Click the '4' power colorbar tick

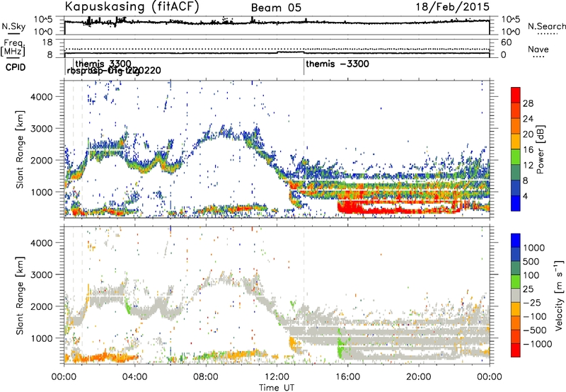point(525,196)
